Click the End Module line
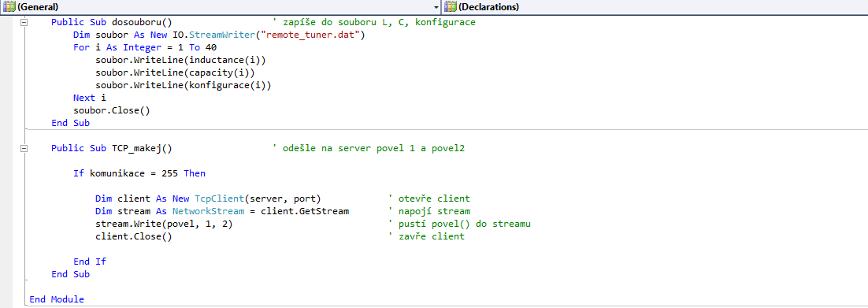The image size is (868, 308). (x=57, y=299)
